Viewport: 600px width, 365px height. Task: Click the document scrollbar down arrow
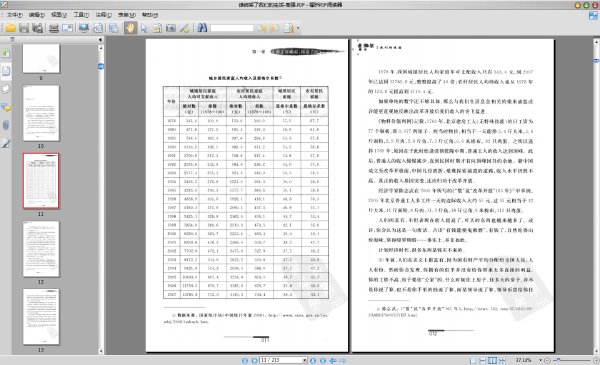(x=596, y=351)
